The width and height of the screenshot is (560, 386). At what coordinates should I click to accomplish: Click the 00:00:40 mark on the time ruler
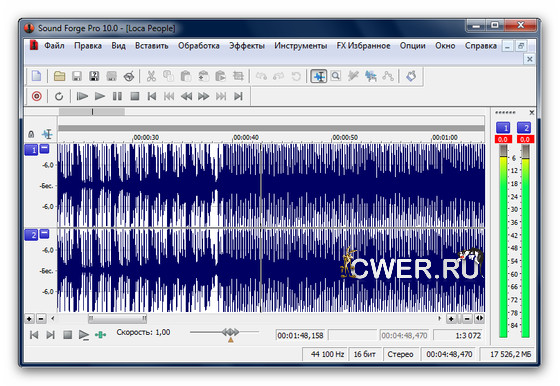tap(246, 137)
